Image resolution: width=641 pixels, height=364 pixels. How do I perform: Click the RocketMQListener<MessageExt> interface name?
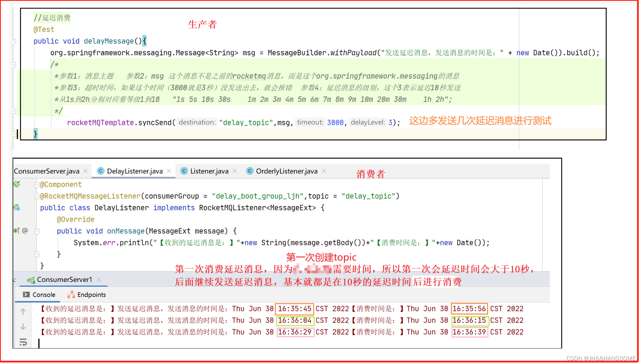tap(257, 208)
